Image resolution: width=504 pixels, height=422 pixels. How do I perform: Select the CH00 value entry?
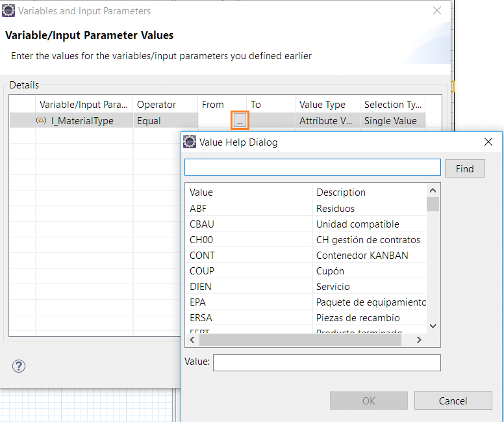pos(247,240)
